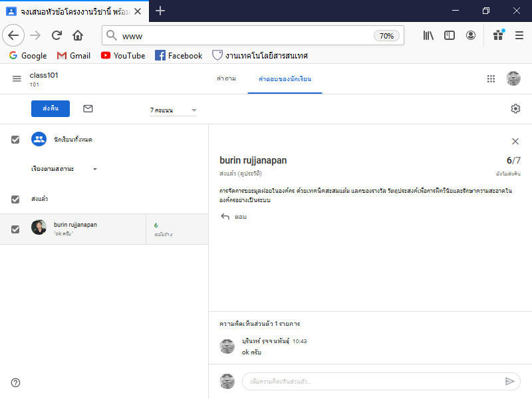Open the Classroom main menu
The width and height of the screenshot is (532, 399).
click(x=17, y=78)
